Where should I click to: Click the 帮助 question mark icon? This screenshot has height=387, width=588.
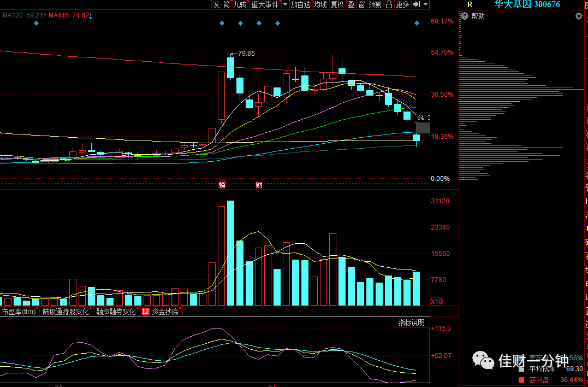click(465, 16)
